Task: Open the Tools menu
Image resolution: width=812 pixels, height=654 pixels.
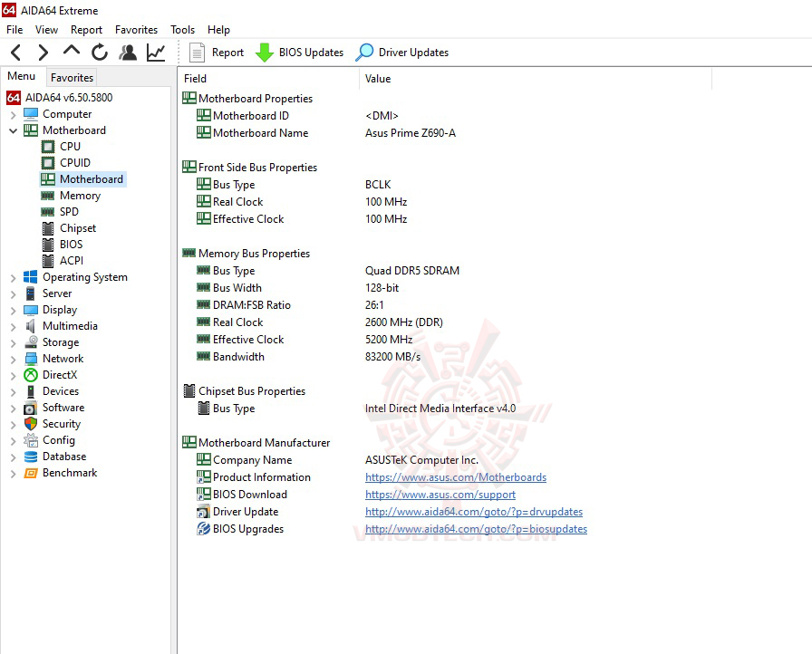Action: click(x=182, y=29)
